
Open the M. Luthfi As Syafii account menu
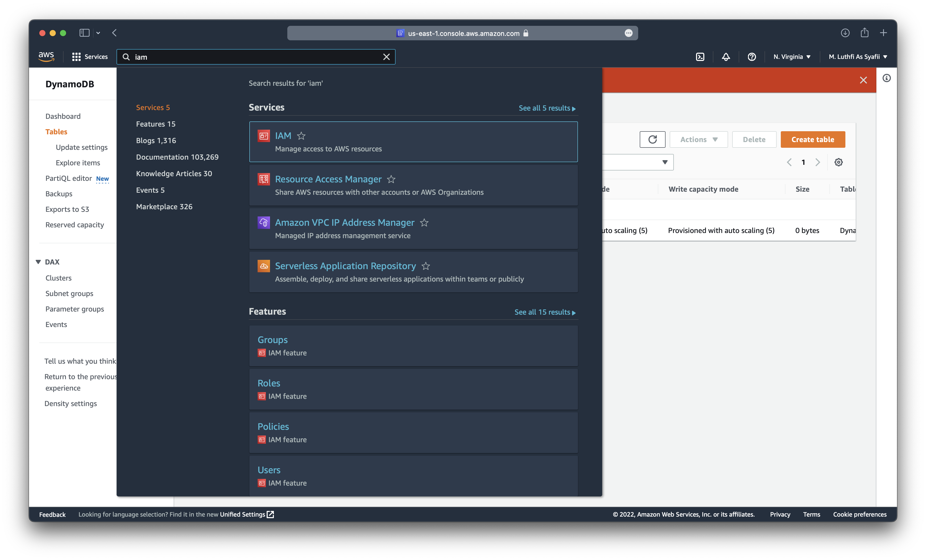pos(858,57)
